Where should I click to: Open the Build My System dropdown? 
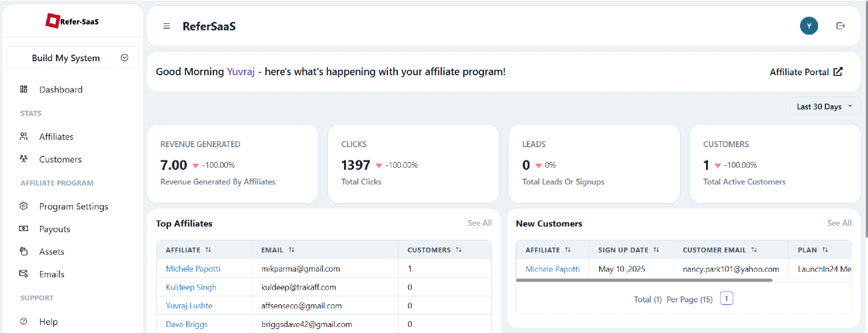73,58
